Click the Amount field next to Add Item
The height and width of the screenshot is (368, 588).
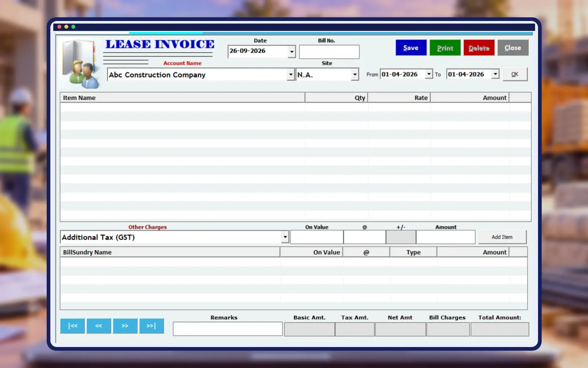click(x=446, y=237)
